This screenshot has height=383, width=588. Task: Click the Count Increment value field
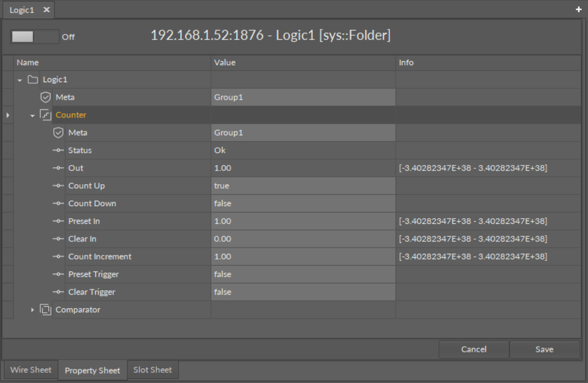[x=303, y=257]
